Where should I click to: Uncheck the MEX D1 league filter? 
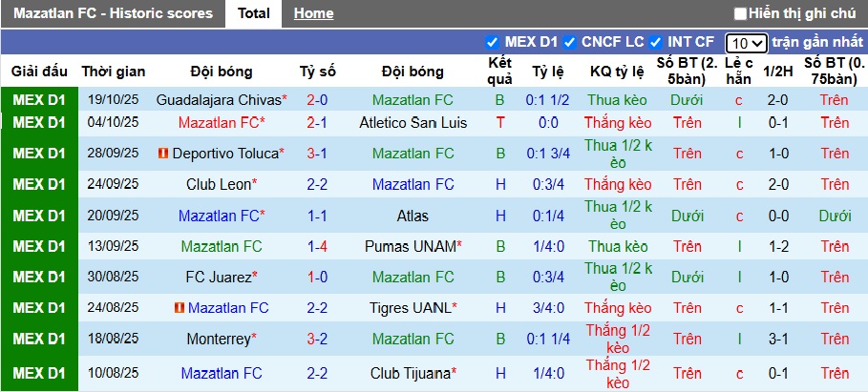coord(493,42)
